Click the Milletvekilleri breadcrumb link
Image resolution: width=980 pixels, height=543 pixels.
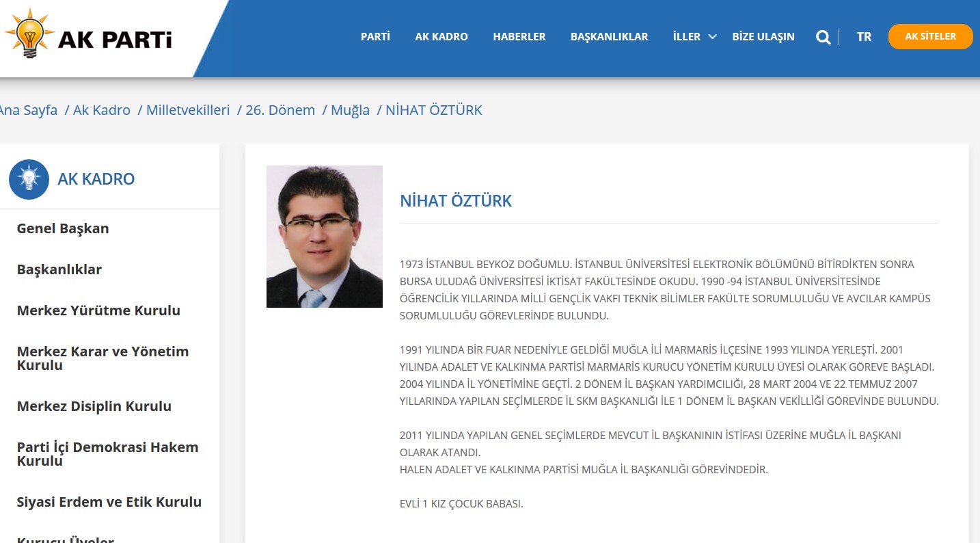[x=188, y=110]
